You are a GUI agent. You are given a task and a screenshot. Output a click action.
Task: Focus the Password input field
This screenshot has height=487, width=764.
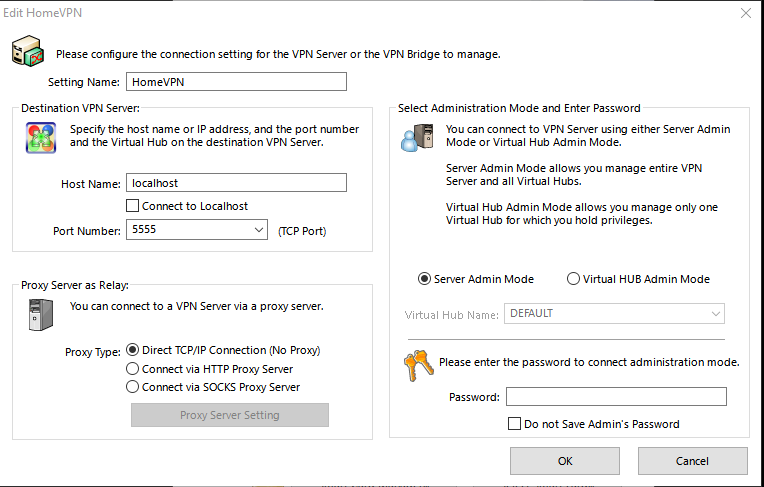click(x=616, y=396)
